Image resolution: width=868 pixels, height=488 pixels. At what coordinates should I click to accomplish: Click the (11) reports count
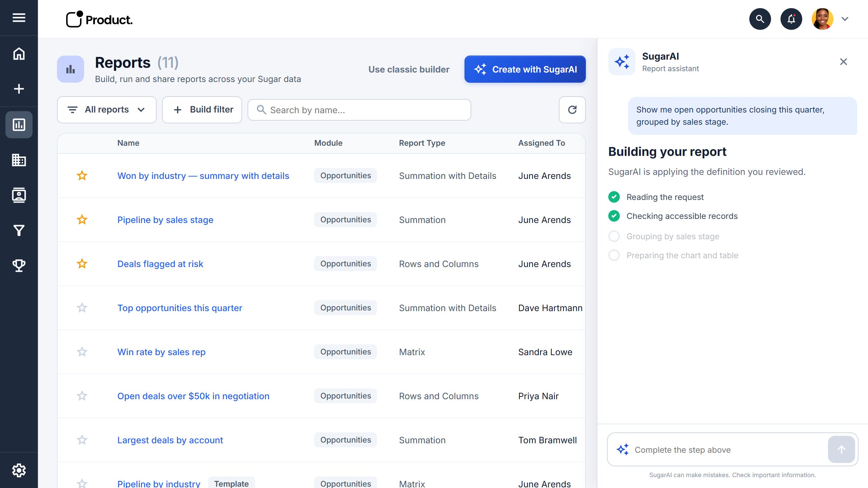pos(168,63)
